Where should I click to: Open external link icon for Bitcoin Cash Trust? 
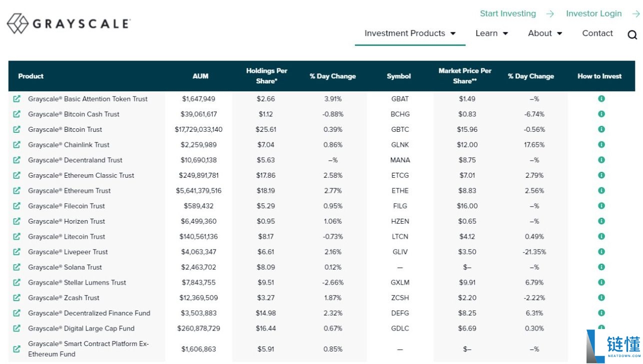pos(17,114)
